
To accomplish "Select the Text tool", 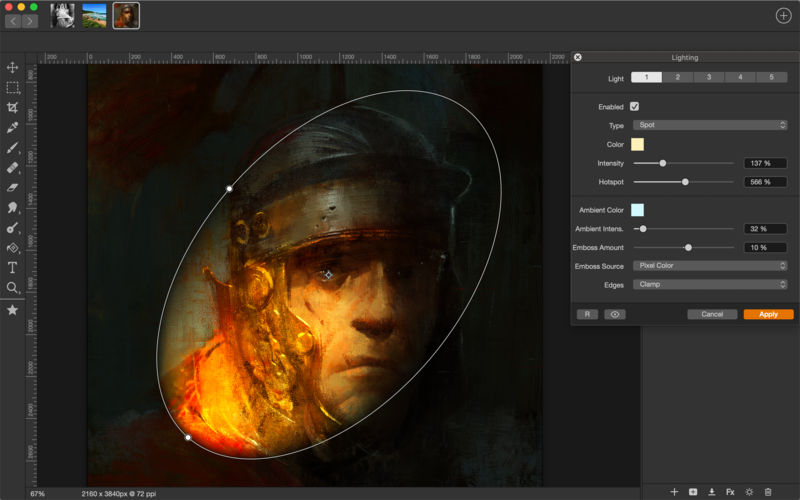I will pos(13,267).
